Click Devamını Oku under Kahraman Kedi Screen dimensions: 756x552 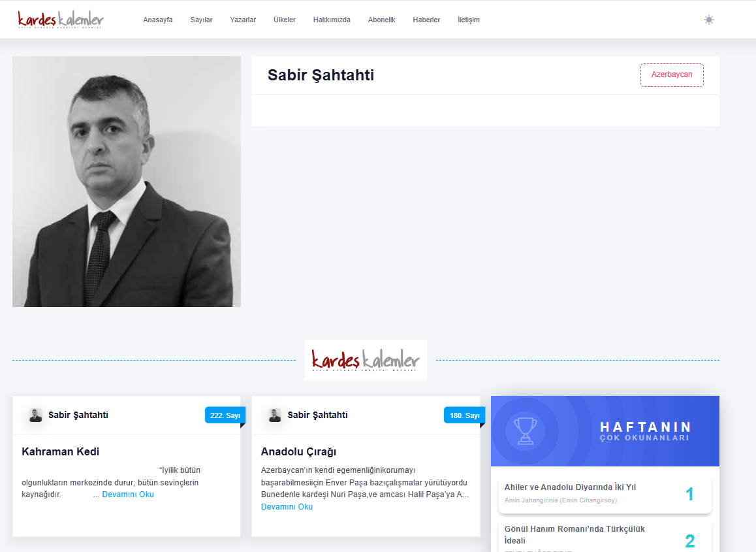click(128, 494)
